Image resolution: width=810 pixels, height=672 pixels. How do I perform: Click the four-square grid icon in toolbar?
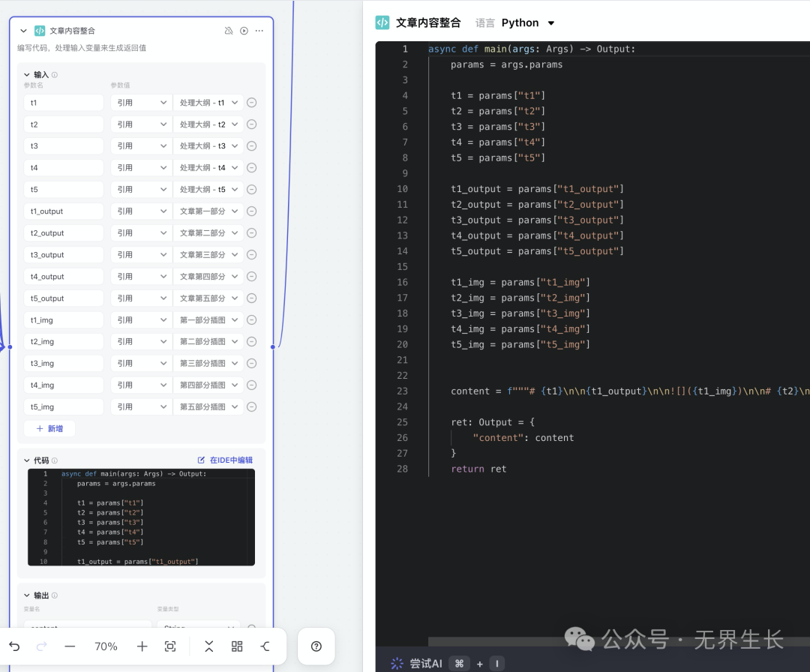(237, 646)
